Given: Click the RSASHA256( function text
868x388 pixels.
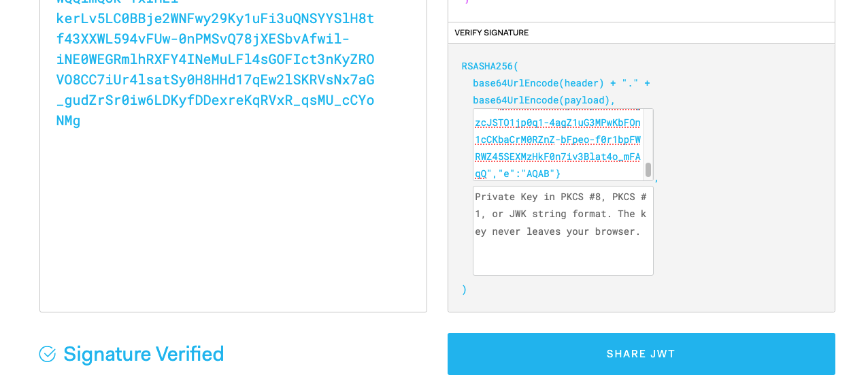Looking at the screenshot, I should tap(490, 66).
